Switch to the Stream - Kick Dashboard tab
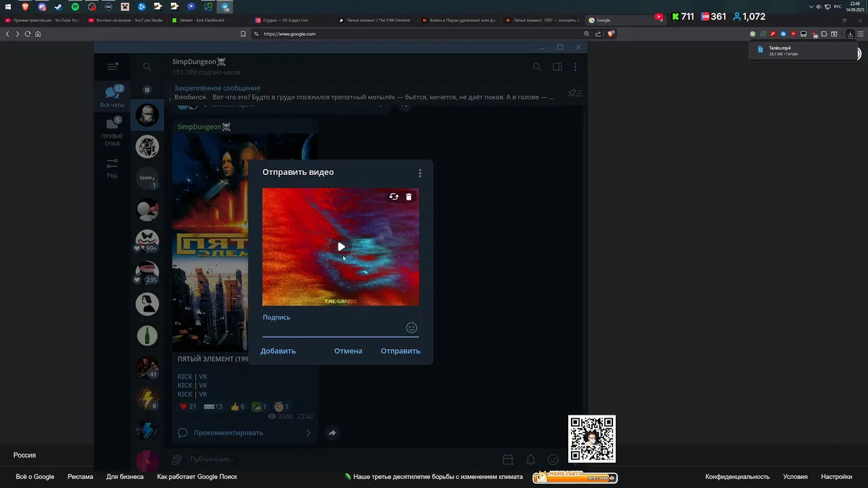The image size is (868, 488). [x=208, y=20]
